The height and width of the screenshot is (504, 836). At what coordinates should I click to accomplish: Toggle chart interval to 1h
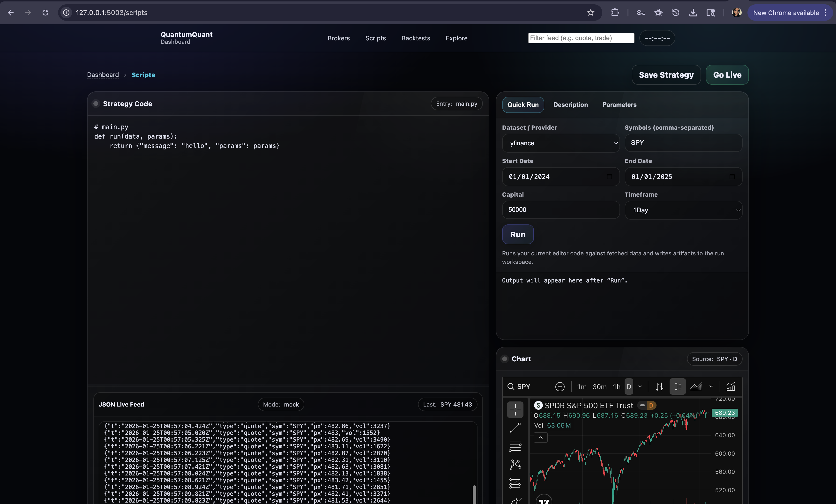coord(617,387)
